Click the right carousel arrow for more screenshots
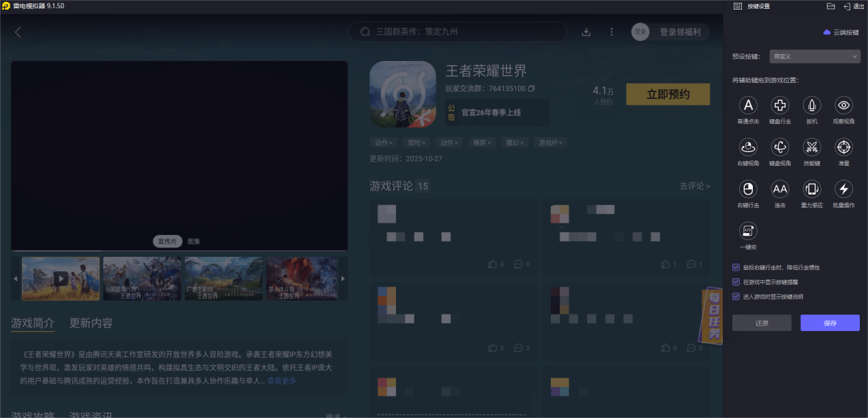 [343, 278]
